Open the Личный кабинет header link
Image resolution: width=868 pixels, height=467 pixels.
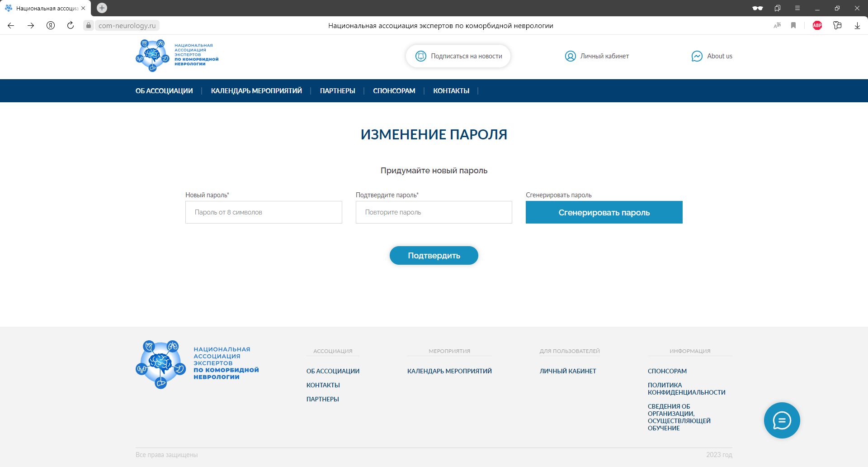[597, 56]
